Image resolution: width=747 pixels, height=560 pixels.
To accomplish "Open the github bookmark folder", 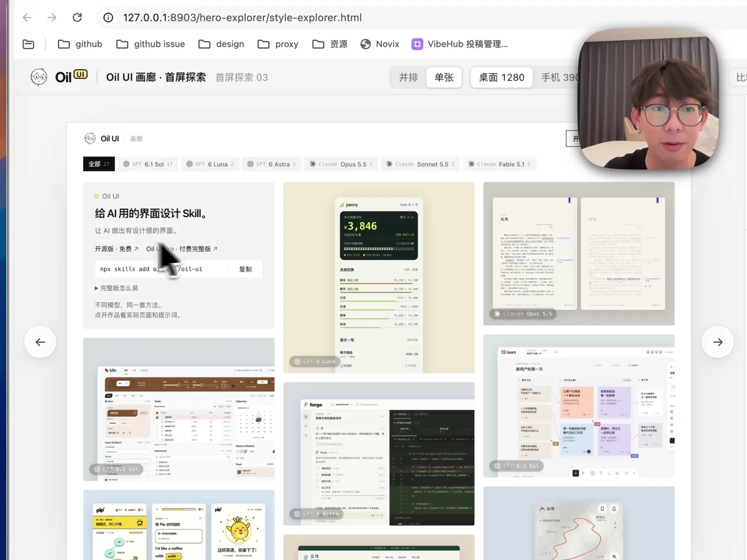I will [x=80, y=44].
